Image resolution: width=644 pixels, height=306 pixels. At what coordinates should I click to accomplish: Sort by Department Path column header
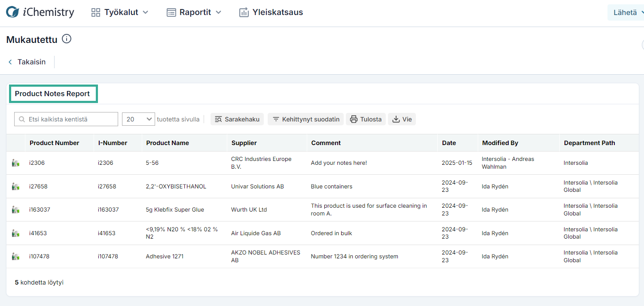589,143
